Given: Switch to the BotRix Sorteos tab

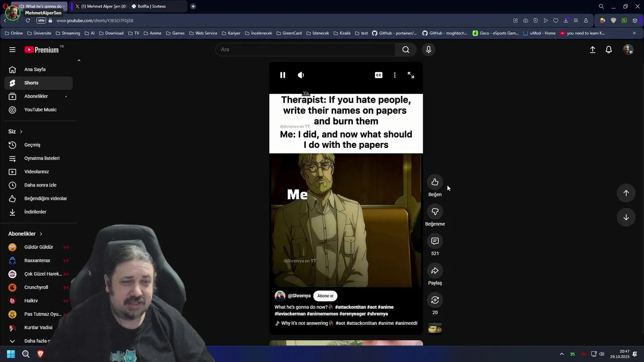Looking at the screenshot, I should coord(157,7).
